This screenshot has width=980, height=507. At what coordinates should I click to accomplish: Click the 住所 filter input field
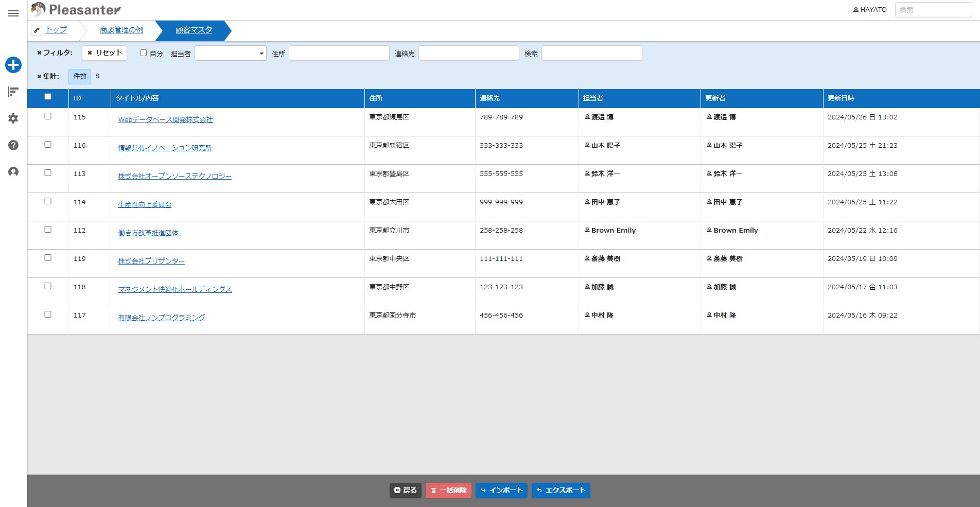coord(339,53)
